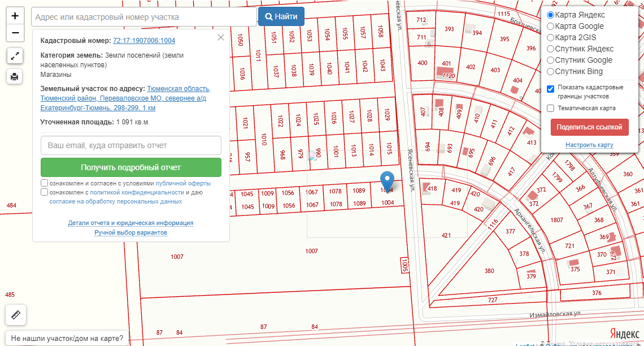Close the parcel info panel
This screenshot has width=644, height=346.
point(221,37)
